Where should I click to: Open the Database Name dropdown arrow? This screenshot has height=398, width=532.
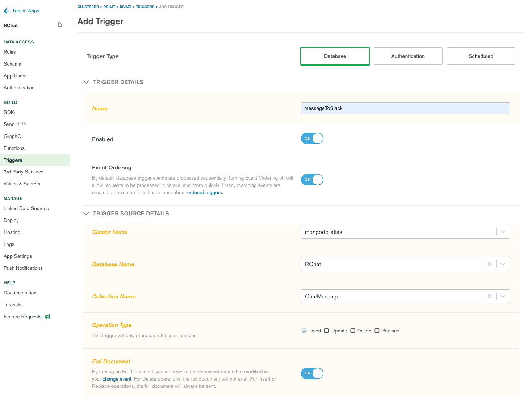tap(503, 264)
